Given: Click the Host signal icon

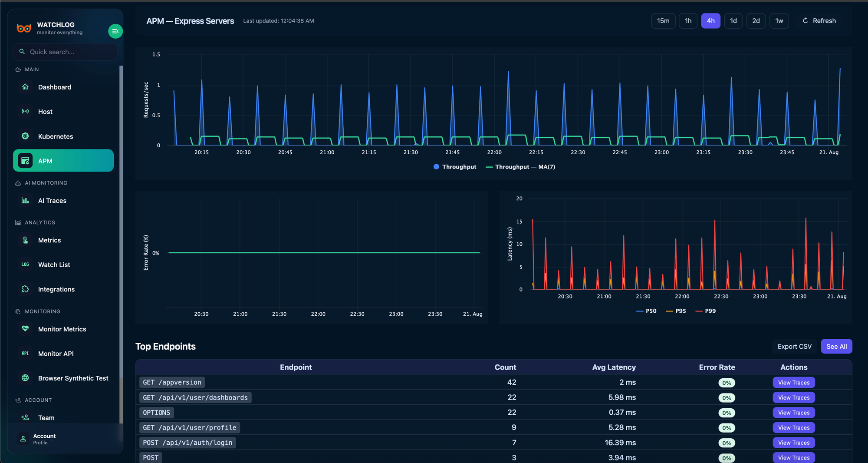Looking at the screenshot, I should click(x=25, y=112).
